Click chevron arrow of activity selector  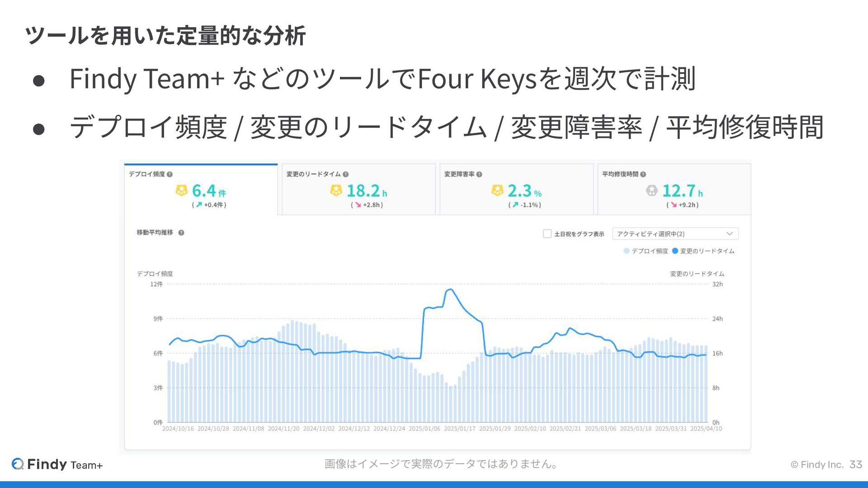[729, 234]
